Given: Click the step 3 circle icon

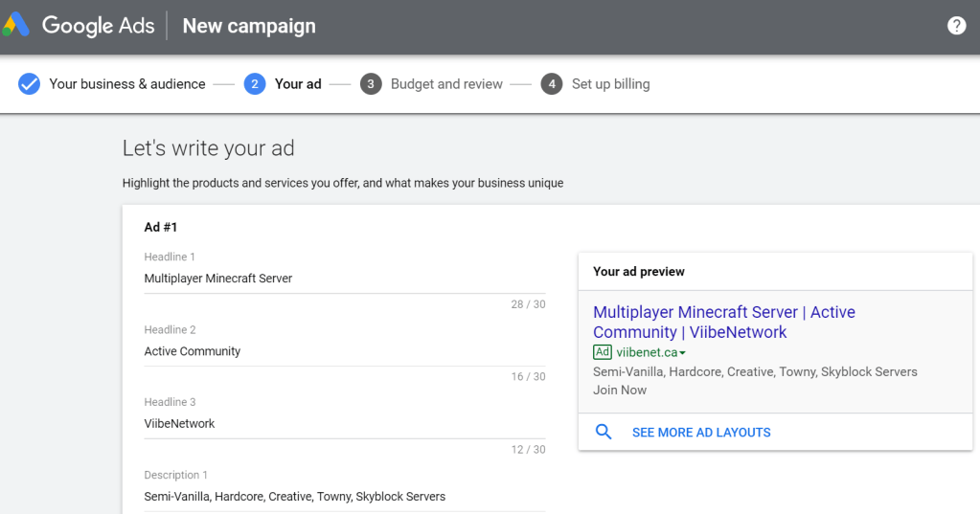Looking at the screenshot, I should [x=371, y=84].
